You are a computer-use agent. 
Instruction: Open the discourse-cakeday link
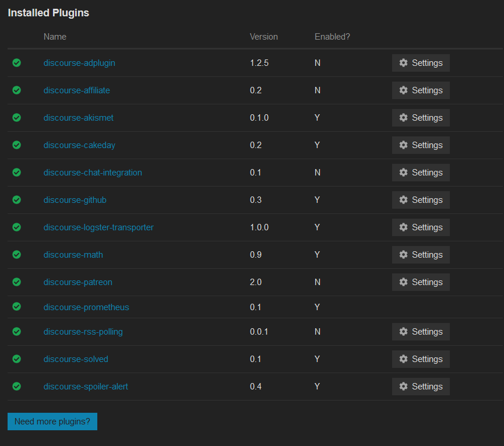(x=79, y=145)
